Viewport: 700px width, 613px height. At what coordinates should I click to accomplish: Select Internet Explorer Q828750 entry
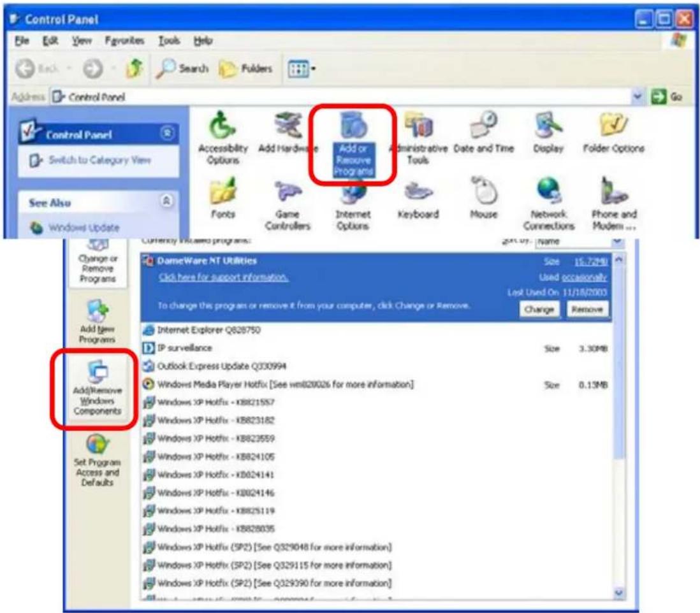(376, 330)
